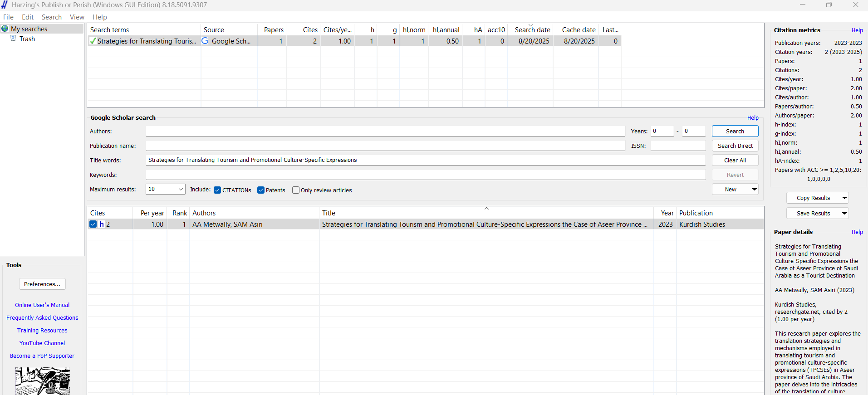This screenshot has width=868, height=395.
Task: Sort results by the Year column header
Action: pos(667,213)
